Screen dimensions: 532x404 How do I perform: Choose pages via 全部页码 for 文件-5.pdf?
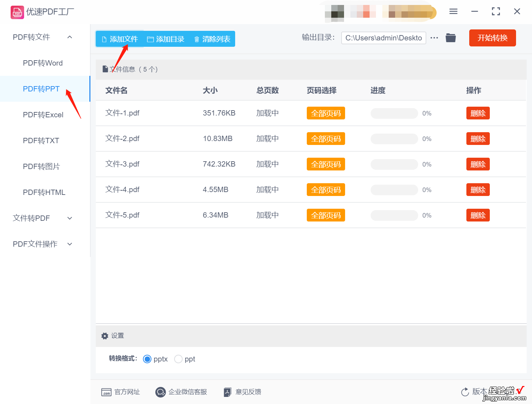[x=326, y=215]
